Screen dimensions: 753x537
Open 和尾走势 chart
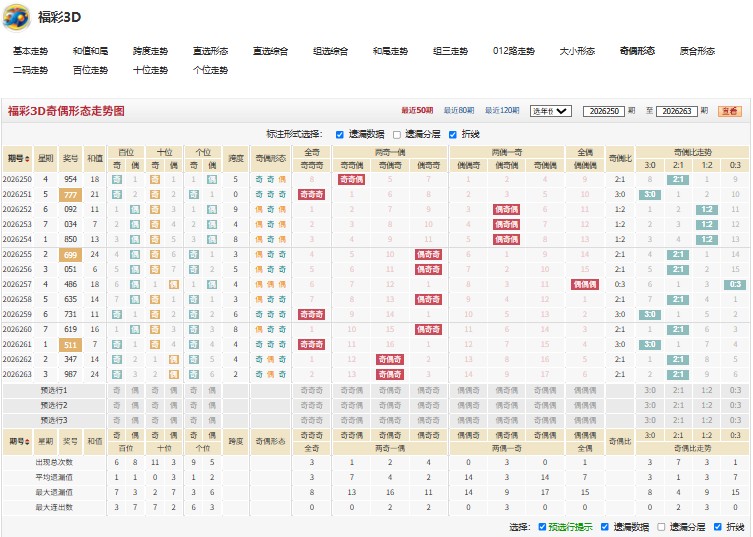[x=390, y=51]
